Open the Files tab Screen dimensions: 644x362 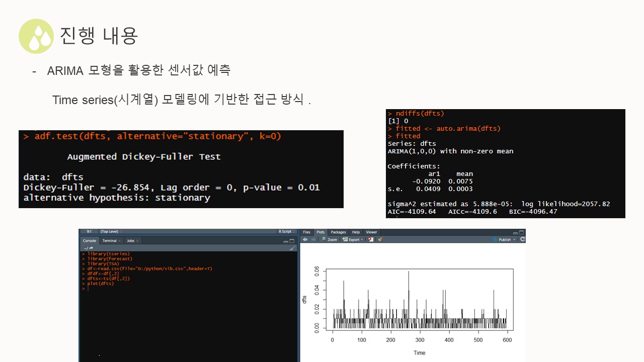(x=306, y=232)
